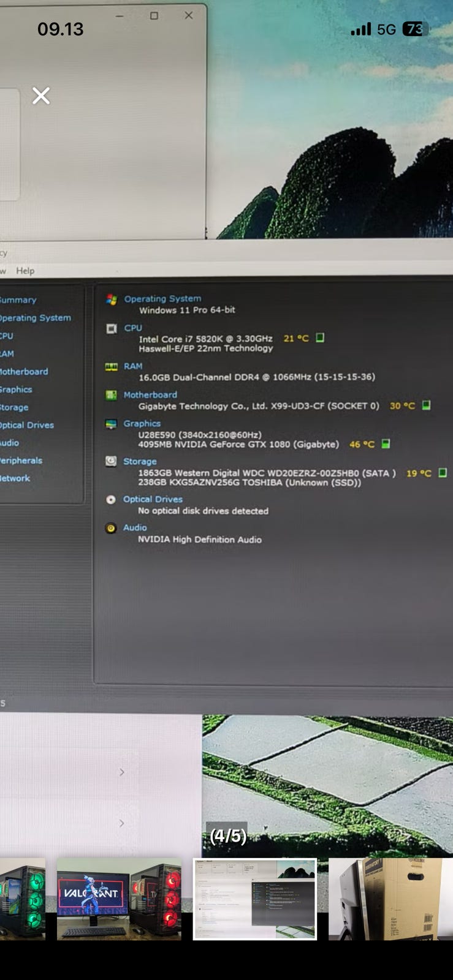The height and width of the screenshot is (980, 453).
Task: Maximize the background window at top
Action: 154,16
